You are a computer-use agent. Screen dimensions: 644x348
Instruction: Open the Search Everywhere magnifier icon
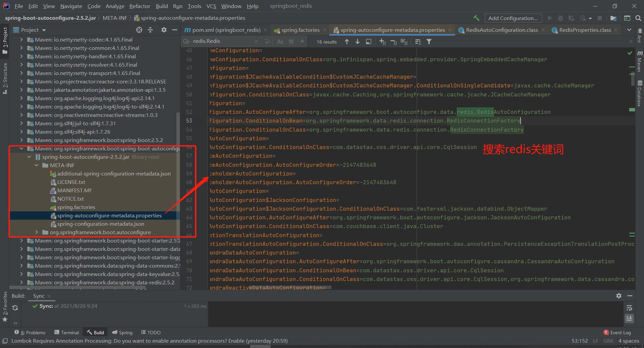click(x=638, y=18)
